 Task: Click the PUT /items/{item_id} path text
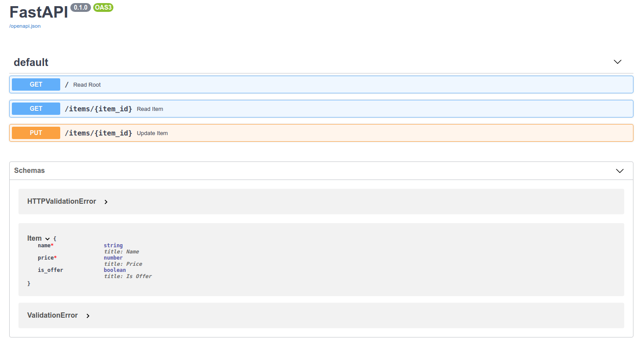click(98, 133)
